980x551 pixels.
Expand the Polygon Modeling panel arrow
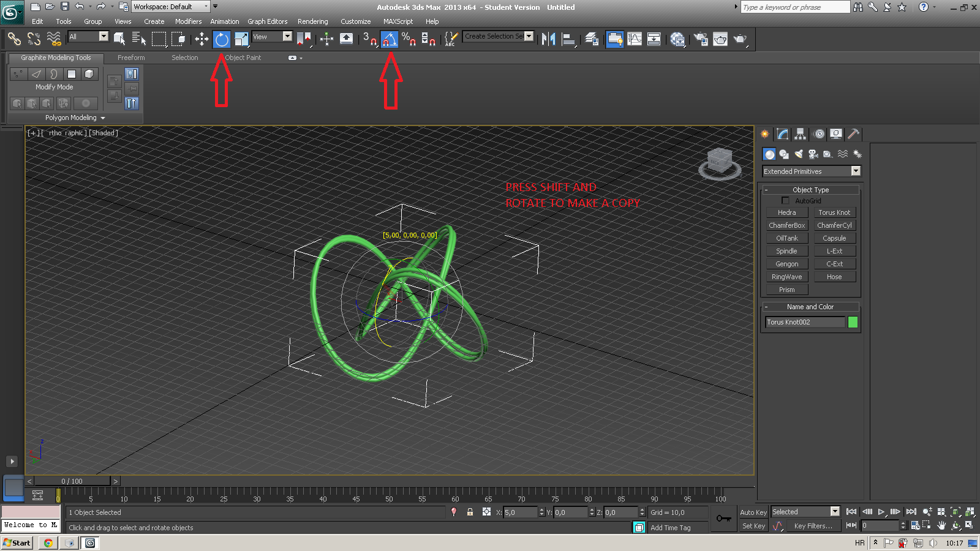pos(103,118)
